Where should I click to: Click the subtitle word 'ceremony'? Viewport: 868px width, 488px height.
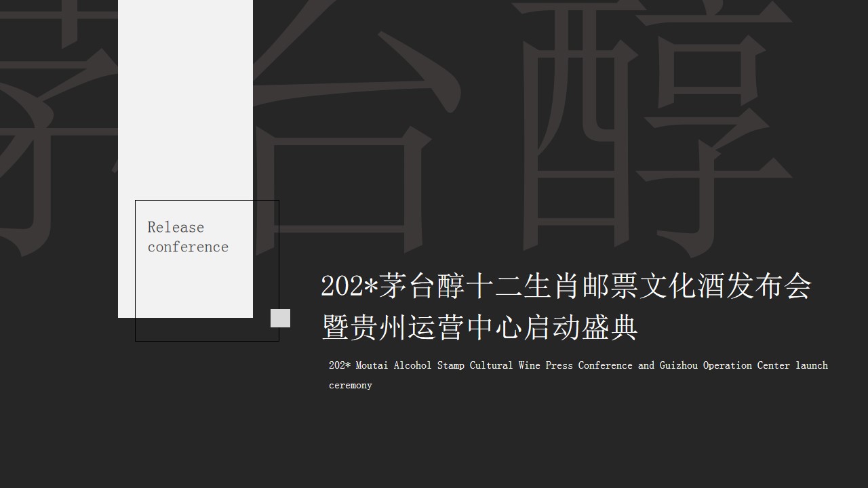(351, 385)
